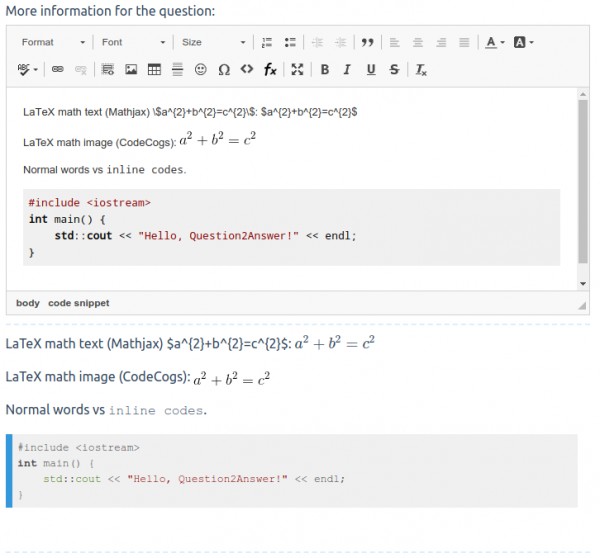Insert a link
Screen dimensions: 600x558
tap(57, 69)
